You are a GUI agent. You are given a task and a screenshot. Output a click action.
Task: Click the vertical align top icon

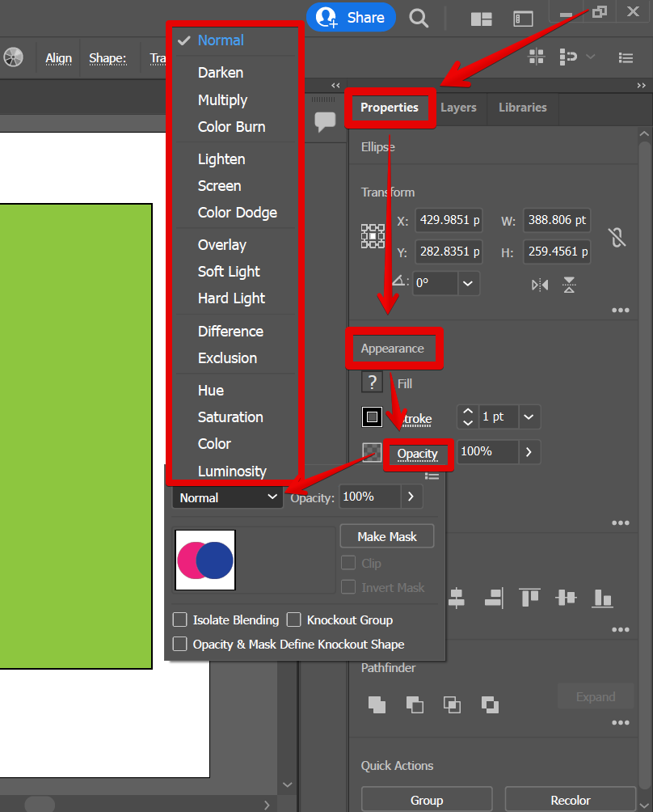click(529, 598)
